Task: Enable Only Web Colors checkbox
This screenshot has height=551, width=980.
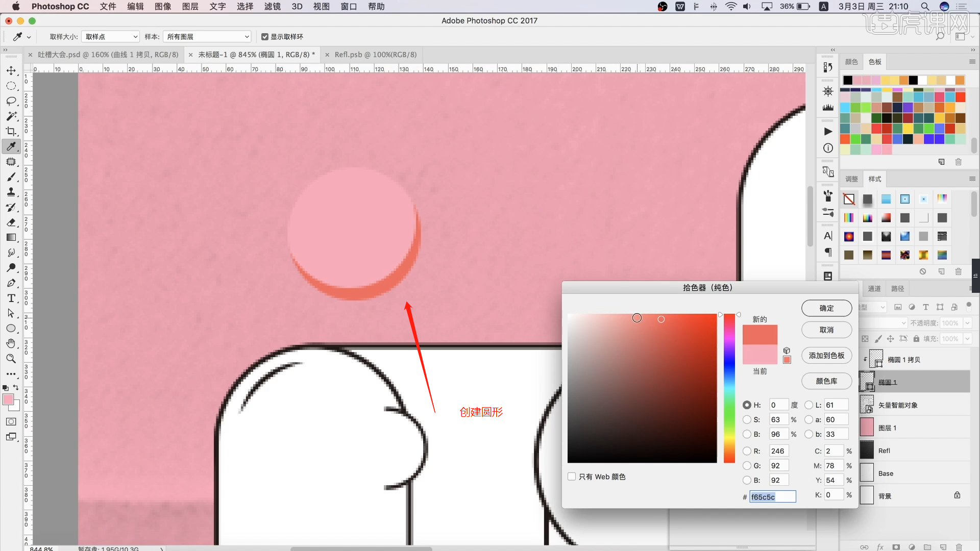Action: pyautogui.click(x=572, y=477)
